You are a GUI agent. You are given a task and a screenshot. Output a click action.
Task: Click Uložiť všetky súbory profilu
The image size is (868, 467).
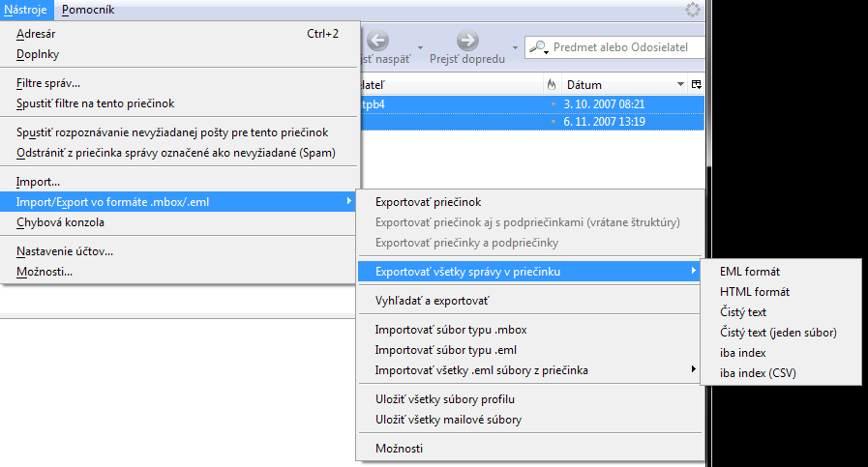444,399
